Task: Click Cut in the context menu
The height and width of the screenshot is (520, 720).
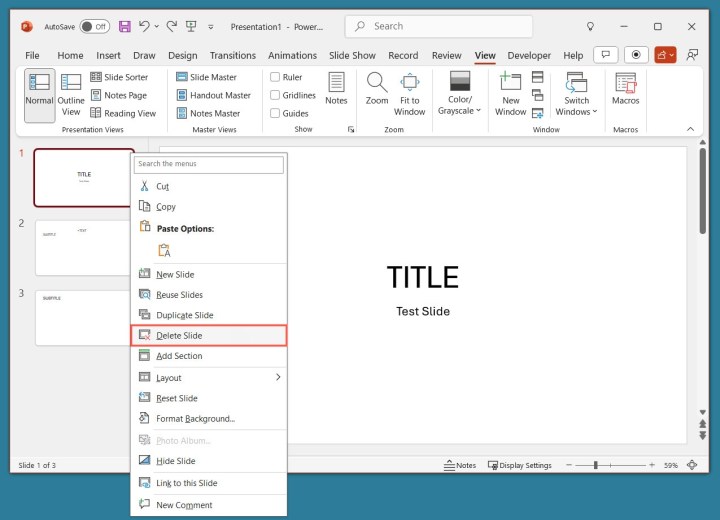Action: coord(209,186)
